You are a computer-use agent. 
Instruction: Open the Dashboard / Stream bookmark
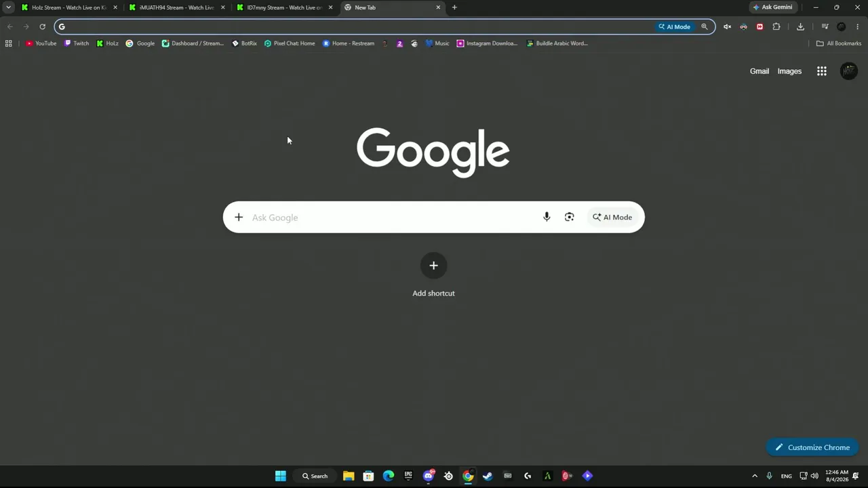coord(193,43)
